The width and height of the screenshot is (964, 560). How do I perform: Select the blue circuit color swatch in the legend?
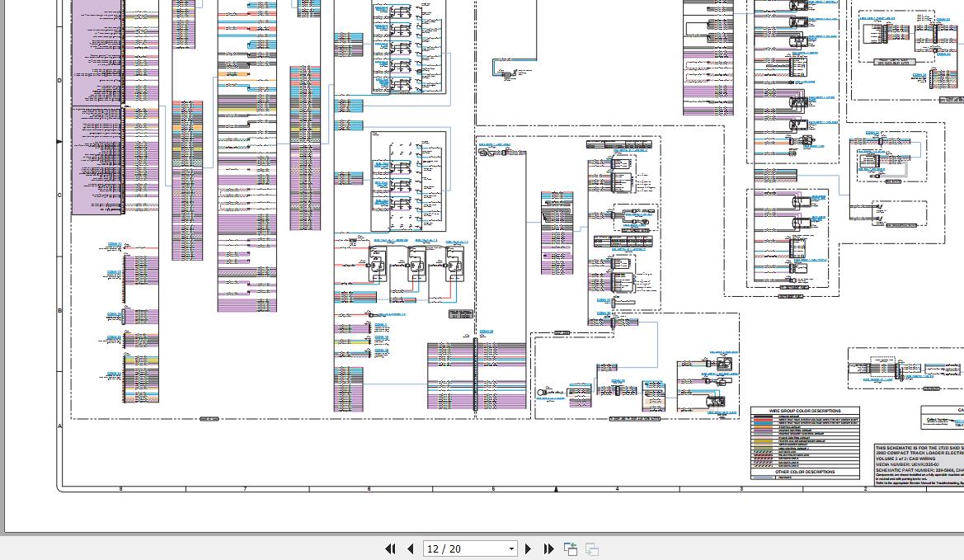763,423
